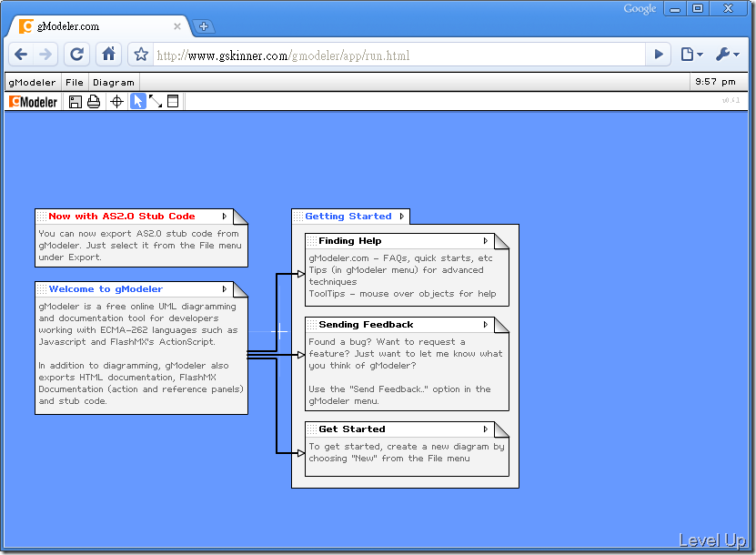Open a new tab with the plus button
The height and width of the screenshot is (555, 756).
204,26
